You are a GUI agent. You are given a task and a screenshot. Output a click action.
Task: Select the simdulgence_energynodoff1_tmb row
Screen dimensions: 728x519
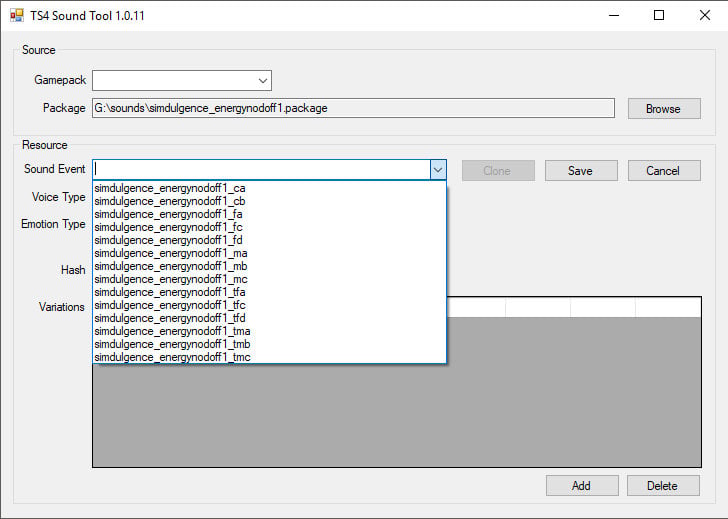coord(269,344)
